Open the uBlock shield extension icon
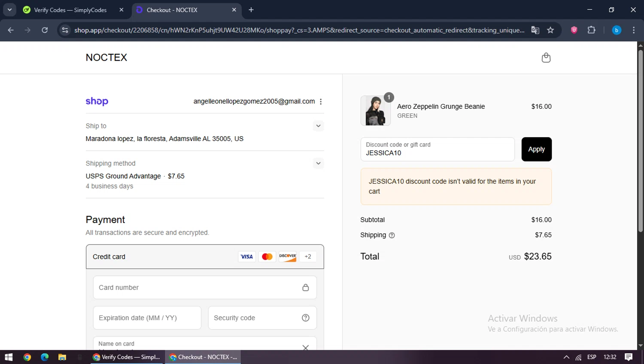 point(574,30)
